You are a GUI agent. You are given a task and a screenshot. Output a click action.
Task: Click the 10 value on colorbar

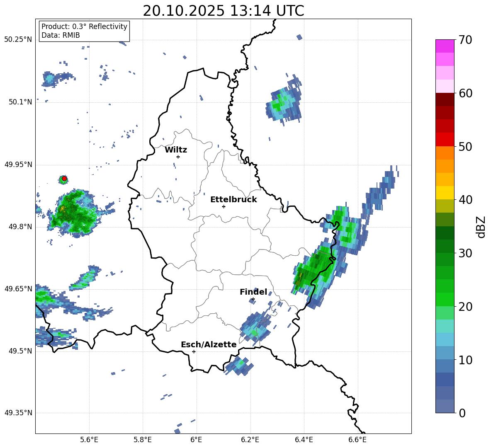coord(465,360)
